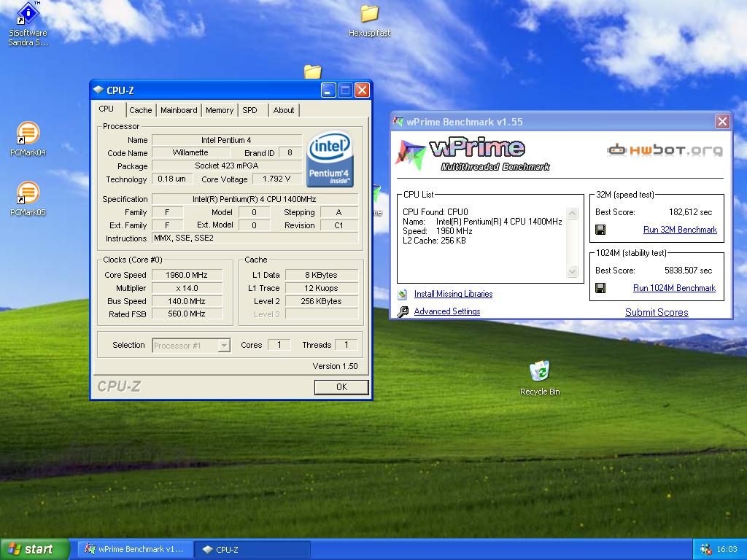Click CPU List scrollbar up arrow

point(573,214)
